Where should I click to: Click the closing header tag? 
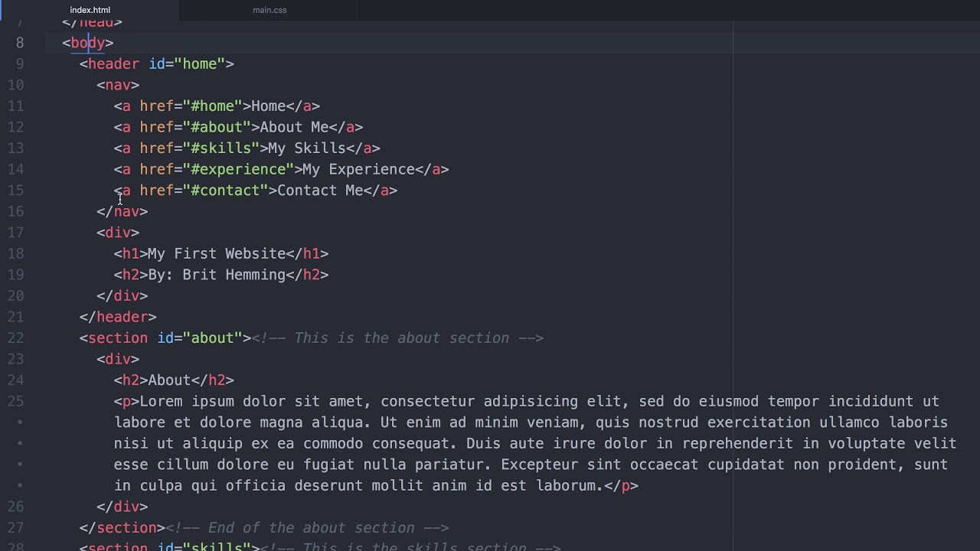(x=118, y=317)
